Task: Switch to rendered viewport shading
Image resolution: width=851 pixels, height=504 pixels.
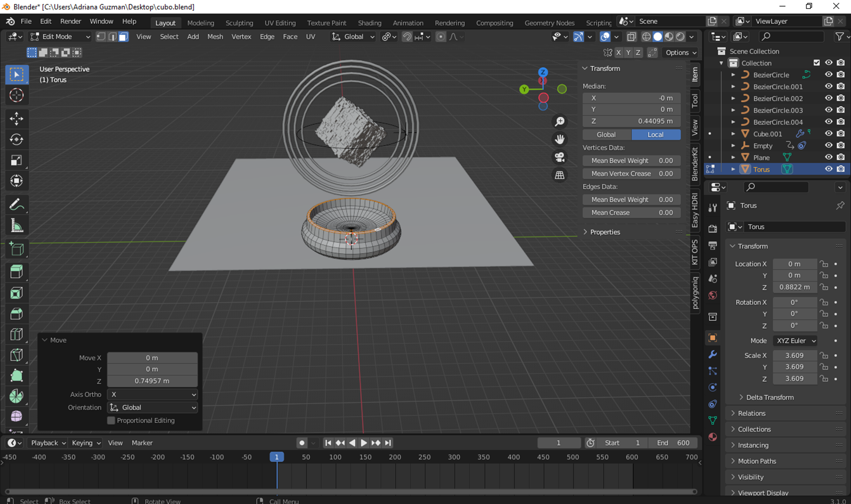Action: pos(680,37)
